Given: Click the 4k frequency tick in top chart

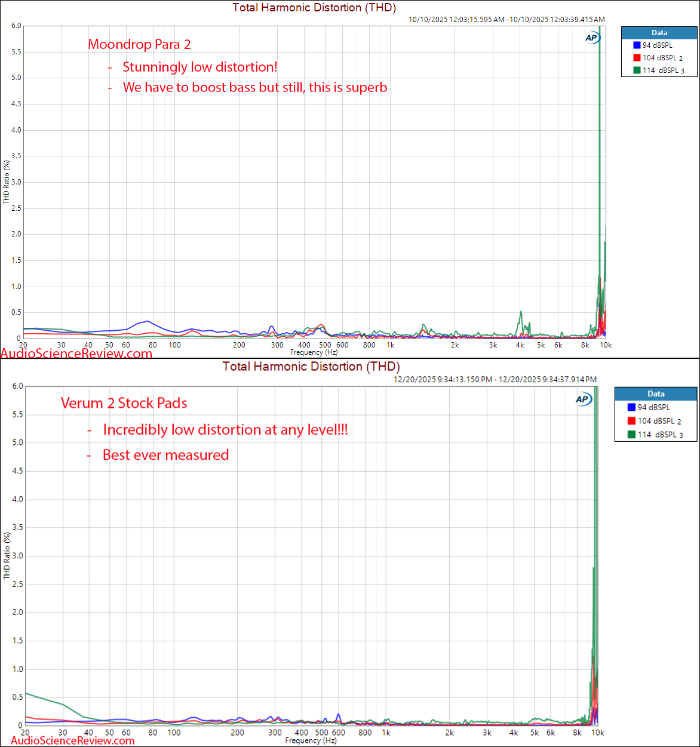Looking at the screenshot, I should point(520,345).
